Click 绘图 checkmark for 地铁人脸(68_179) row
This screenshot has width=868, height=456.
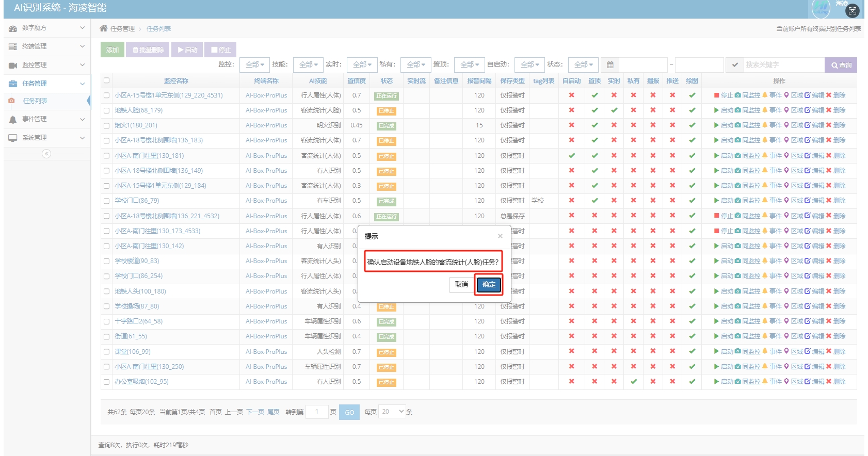(692, 110)
